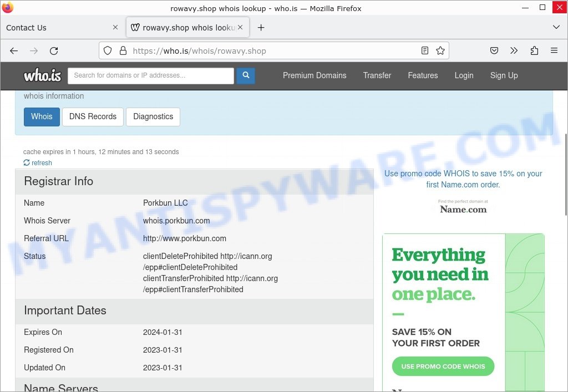
Task: Open the Features menu item
Action: click(423, 75)
